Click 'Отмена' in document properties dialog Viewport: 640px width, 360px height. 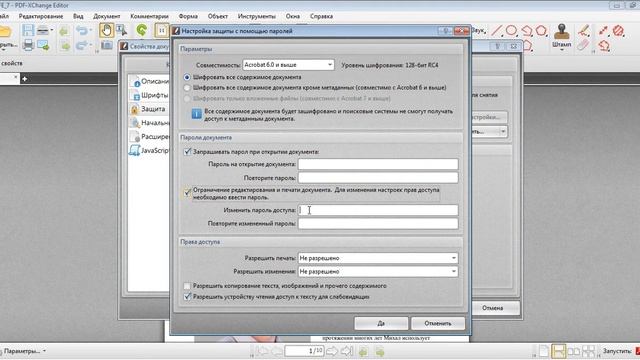pos(492,308)
